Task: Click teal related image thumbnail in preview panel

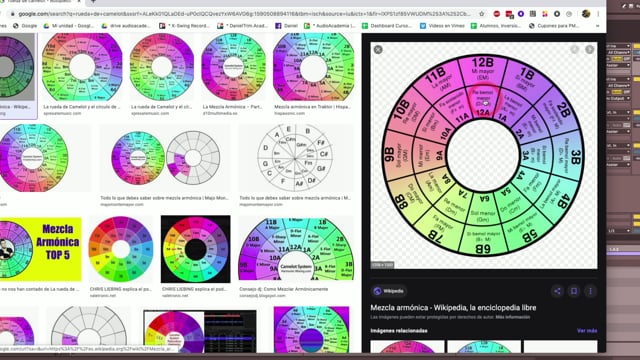Action: 484,347
